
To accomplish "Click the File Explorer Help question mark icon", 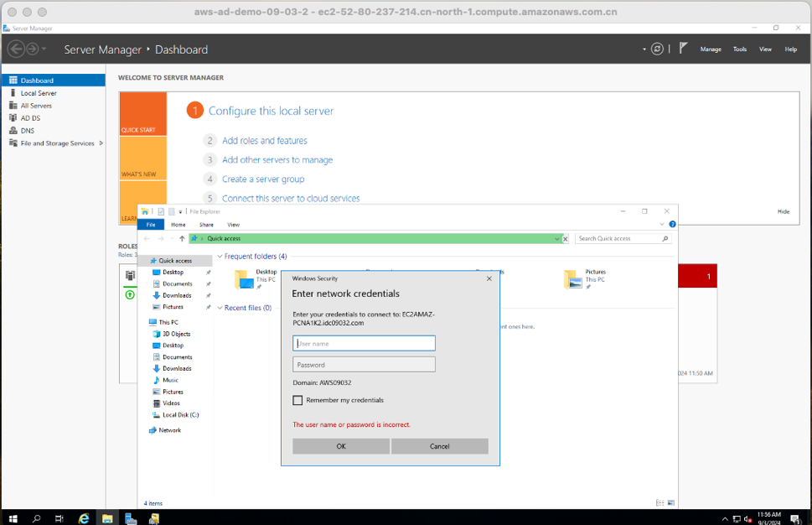I will coord(672,224).
